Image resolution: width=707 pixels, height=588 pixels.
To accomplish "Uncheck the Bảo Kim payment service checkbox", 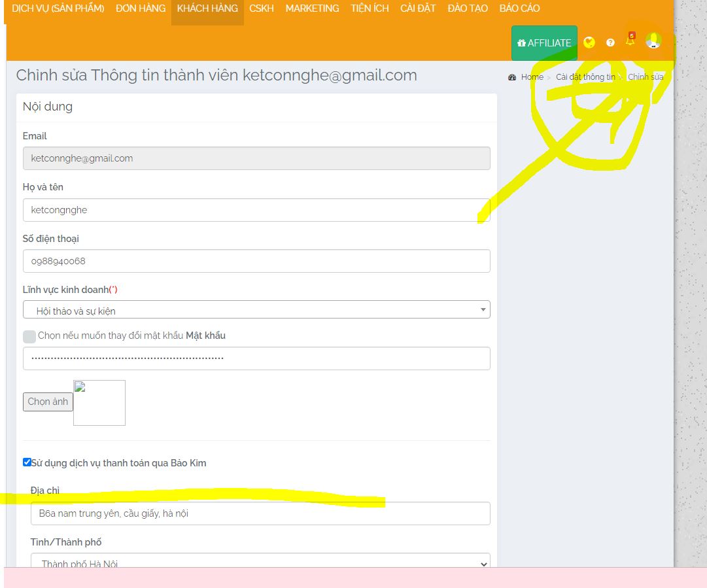I will 27,462.
